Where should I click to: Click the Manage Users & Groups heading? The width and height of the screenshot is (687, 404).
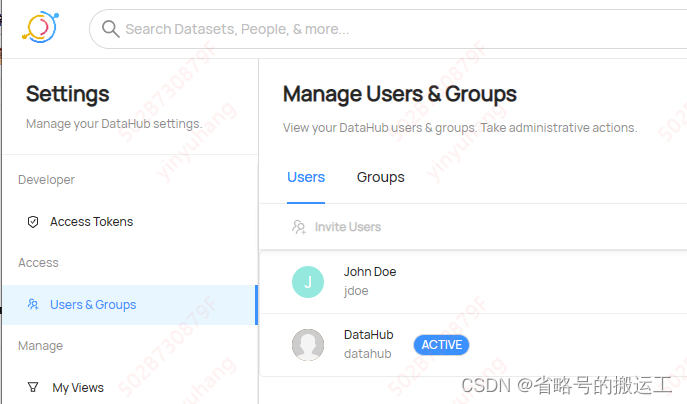tap(400, 94)
